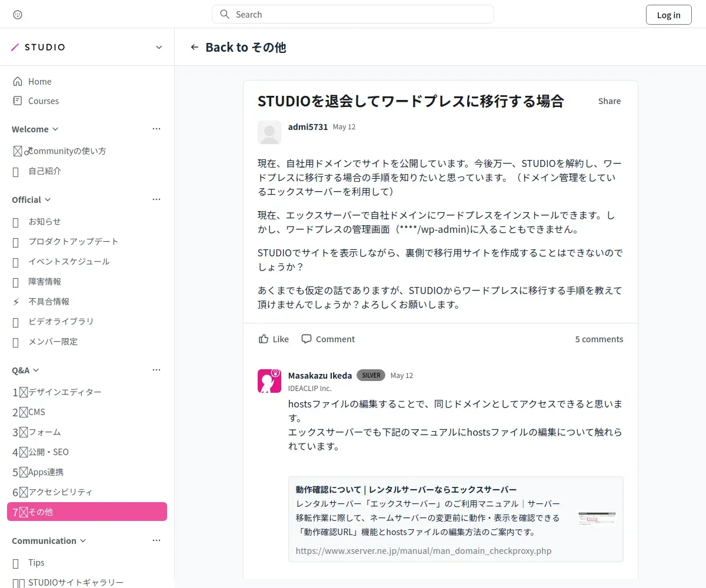Open 公開・SEO Q&A space
The height and width of the screenshot is (588, 706).
click(x=87, y=452)
